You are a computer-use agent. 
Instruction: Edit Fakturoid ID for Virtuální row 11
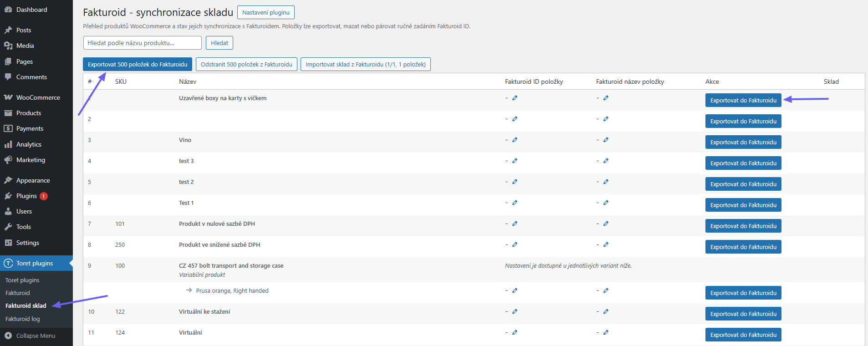(x=515, y=332)
